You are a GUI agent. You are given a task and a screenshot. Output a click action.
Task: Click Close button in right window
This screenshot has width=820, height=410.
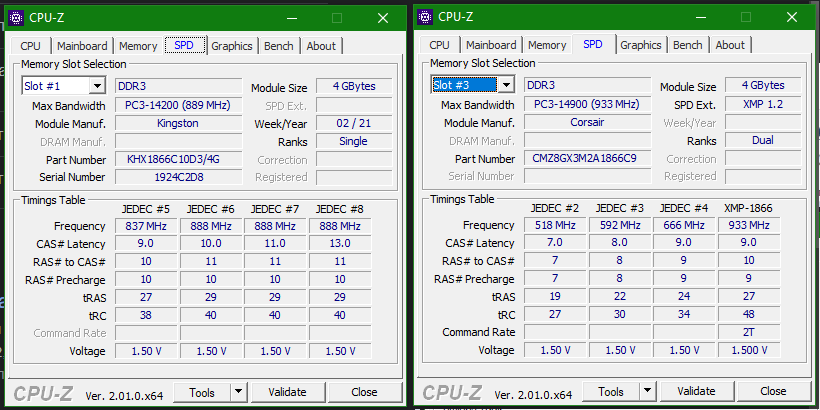[773, 391]
